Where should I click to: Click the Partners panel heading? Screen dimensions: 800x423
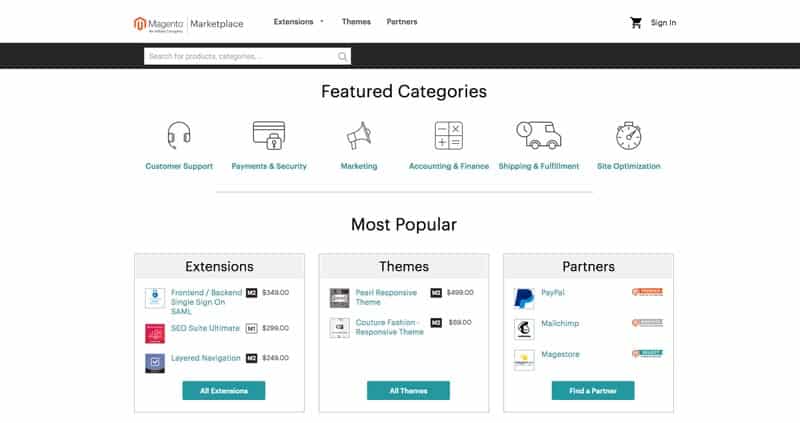click(588, 266)
